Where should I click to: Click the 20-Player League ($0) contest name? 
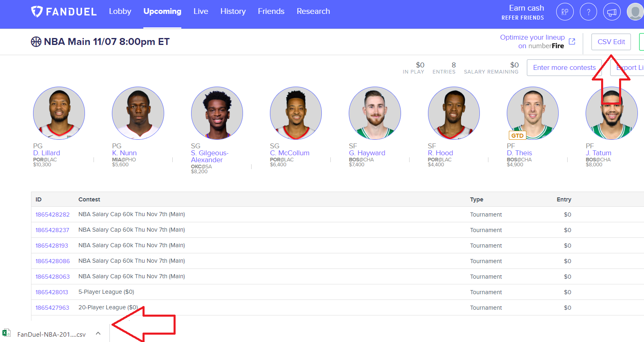pos(108,307)
